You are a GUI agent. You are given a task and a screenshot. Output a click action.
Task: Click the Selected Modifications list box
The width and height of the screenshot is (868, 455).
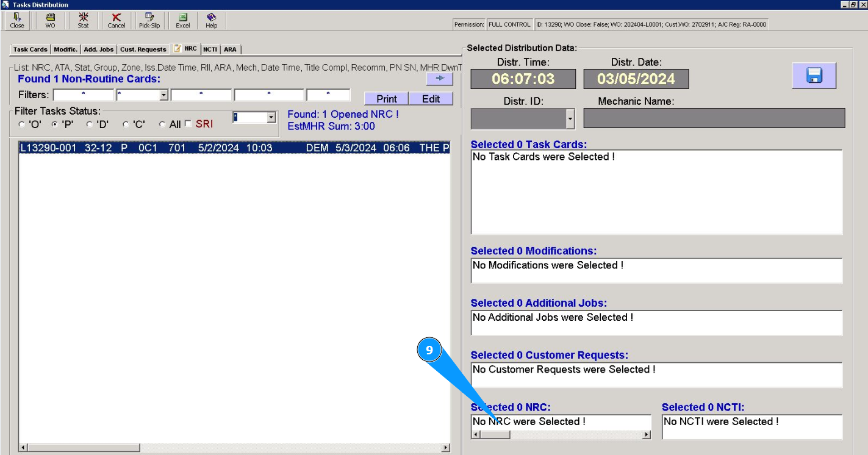pos(656,271)
